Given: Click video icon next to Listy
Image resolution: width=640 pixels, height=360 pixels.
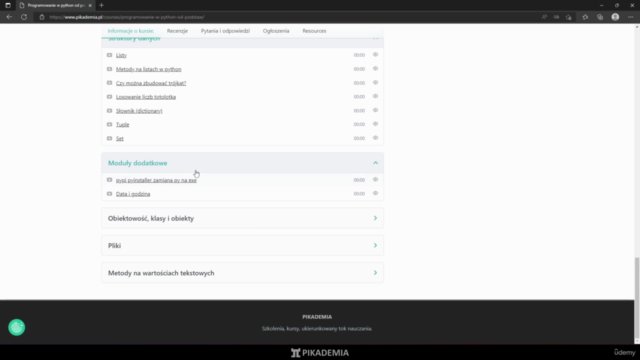Looking at the screenshot, I should click(x=109, y=55).
